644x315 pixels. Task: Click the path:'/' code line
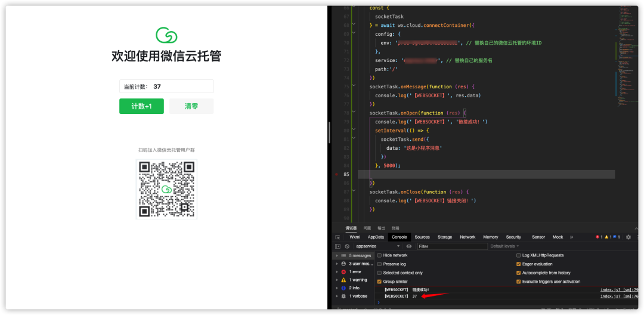point(386,69)
